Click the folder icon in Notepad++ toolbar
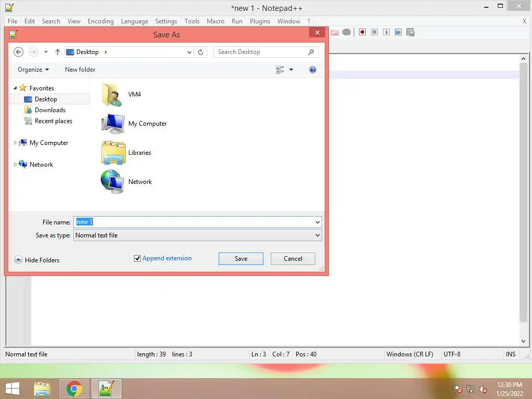This screenshot has height=399, width=532. (x=335, y=32)
